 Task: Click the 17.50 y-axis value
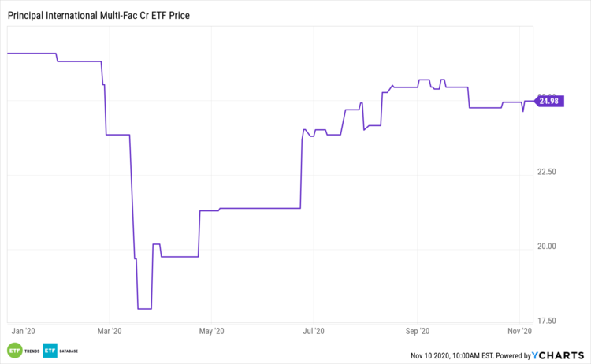pos(547,320)
